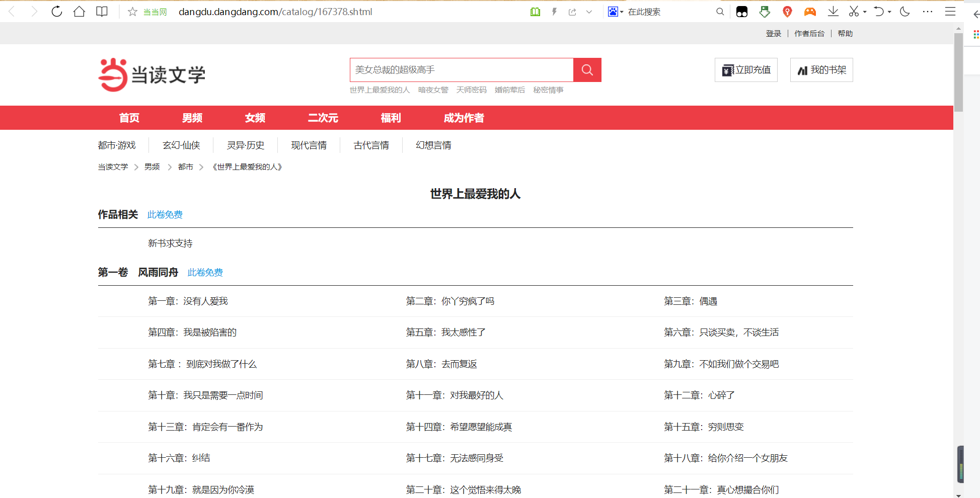The image size is (980, 498).
Task: Click the scissors screenshot tool icon
Action: coord(854,12)
